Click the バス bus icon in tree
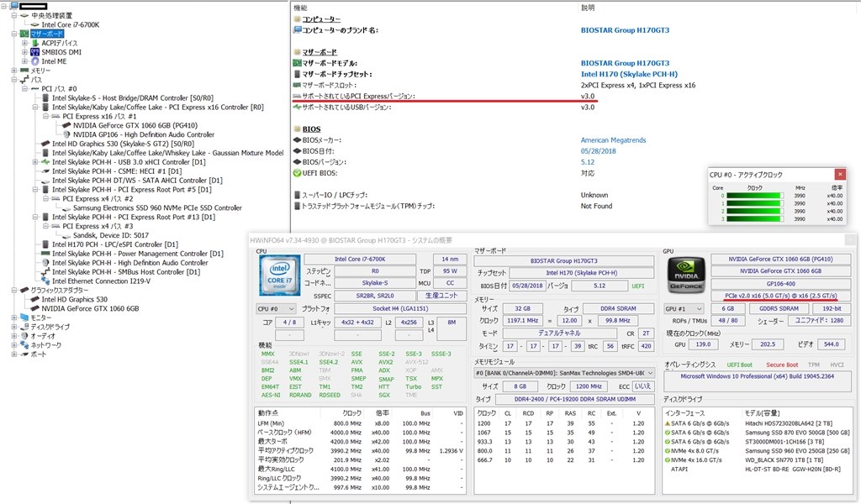The height and width of the screenshot is (504, 861). click(24, 80)
